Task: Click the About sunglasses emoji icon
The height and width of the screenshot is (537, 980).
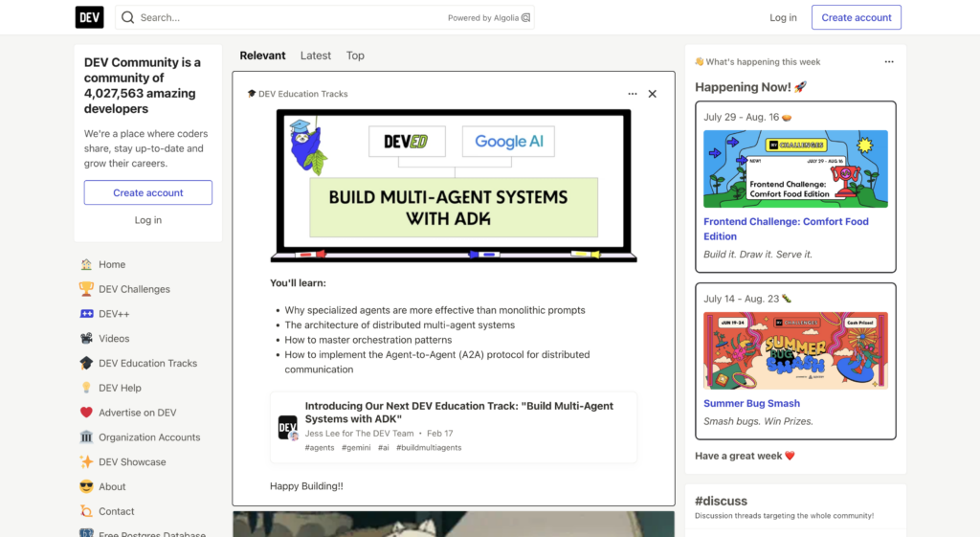Action: coord(86,486)
